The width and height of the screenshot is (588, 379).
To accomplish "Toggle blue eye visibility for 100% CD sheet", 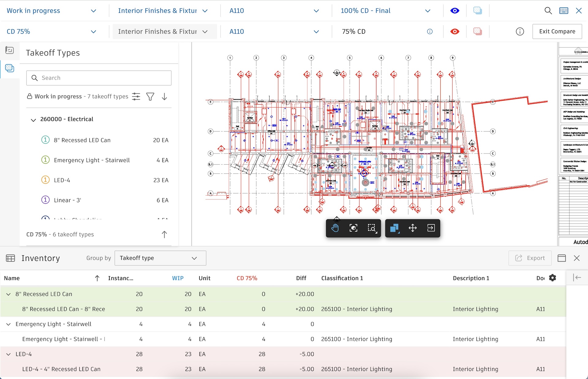I will [455, 11].
